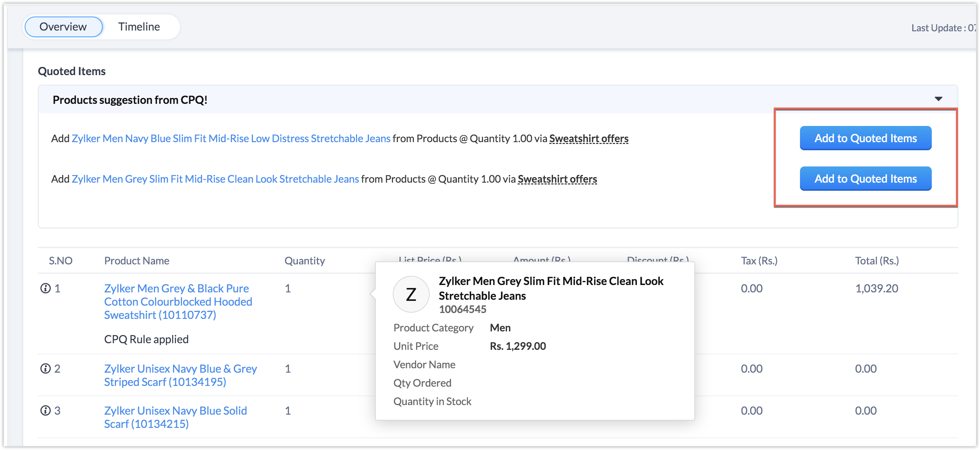Image resolution: width=980 pixels, height=450 pixels.
Task: Click the info icon for row 2
Action: tap(45, 369)
